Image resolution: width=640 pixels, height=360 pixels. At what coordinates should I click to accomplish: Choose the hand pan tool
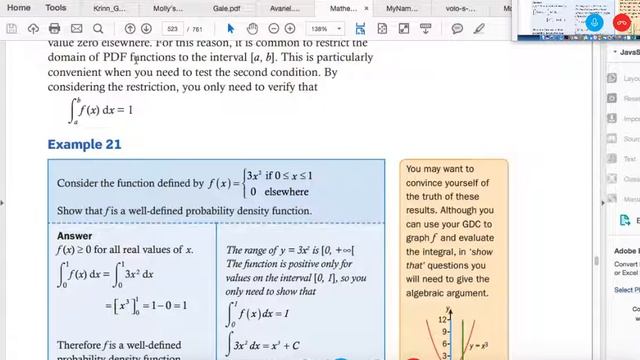pyautogui.click(x=253, y=29)
